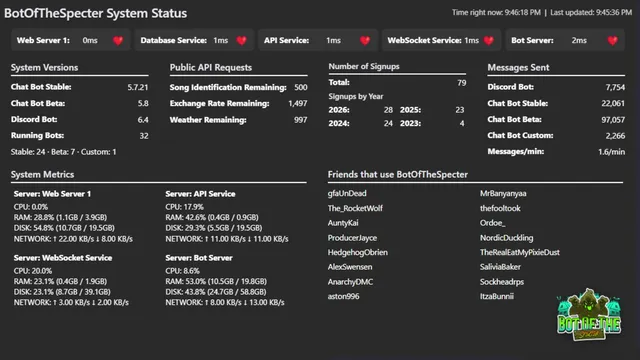The width and height of the screenshot is (640, 360).
Task: Click the 2026 signups value 28
Action: pyautogui.click(x=388, y=110)
